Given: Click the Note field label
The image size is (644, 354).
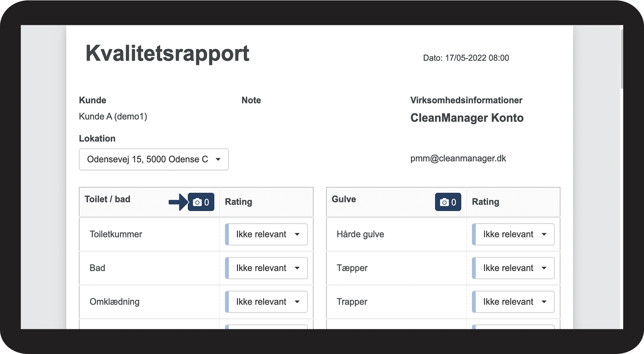Looking at the screenshot, I should click(x=251, y=100).
